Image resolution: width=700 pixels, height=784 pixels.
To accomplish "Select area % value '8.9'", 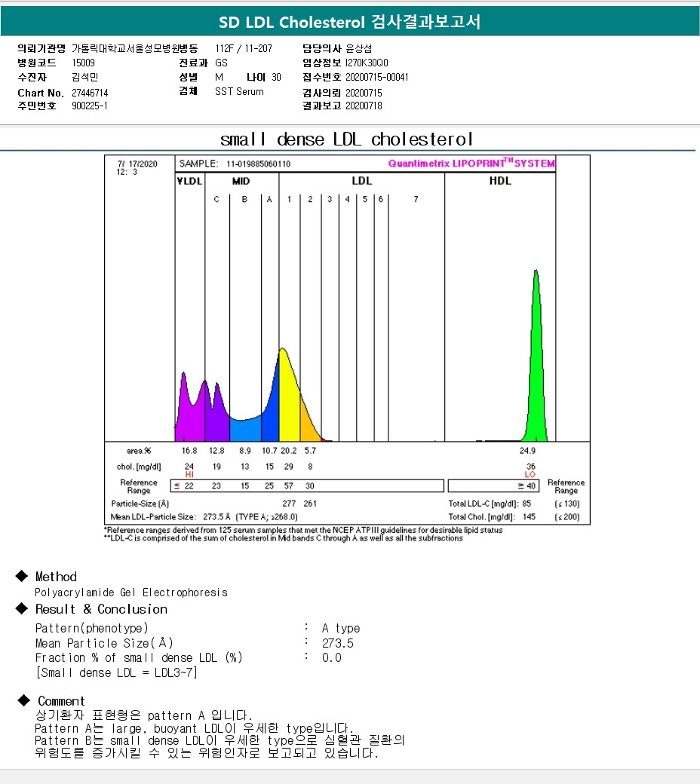I will (244, 451).
